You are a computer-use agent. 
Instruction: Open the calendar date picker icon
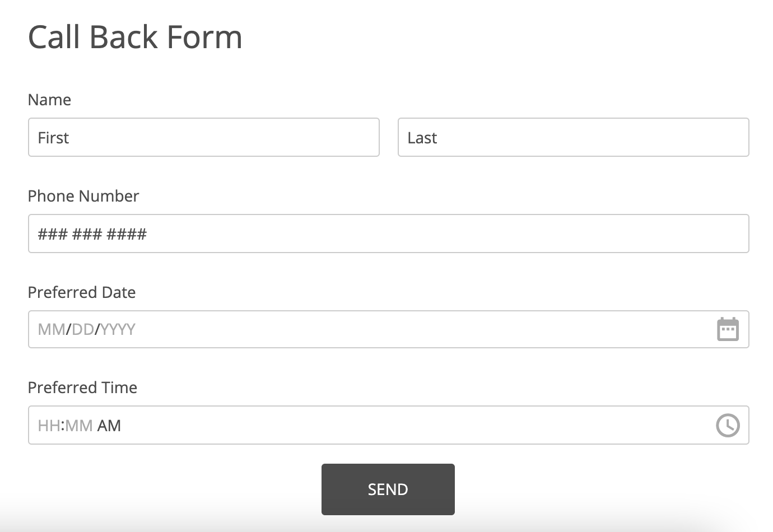click(x=728, y=329)
